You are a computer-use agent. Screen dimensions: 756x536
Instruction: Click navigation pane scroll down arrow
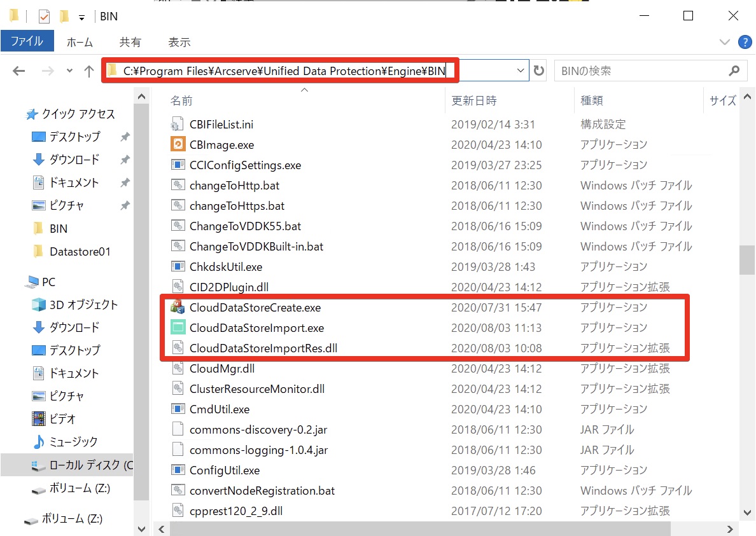(x=141, y=529)
